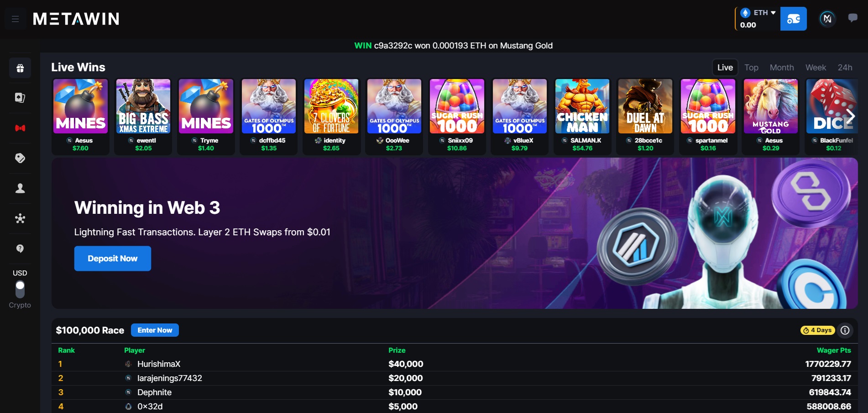The width and height of the screenshot is (868, 413).
Task: Select the red bow tie sidebar icon
Action: click(20, 128)
